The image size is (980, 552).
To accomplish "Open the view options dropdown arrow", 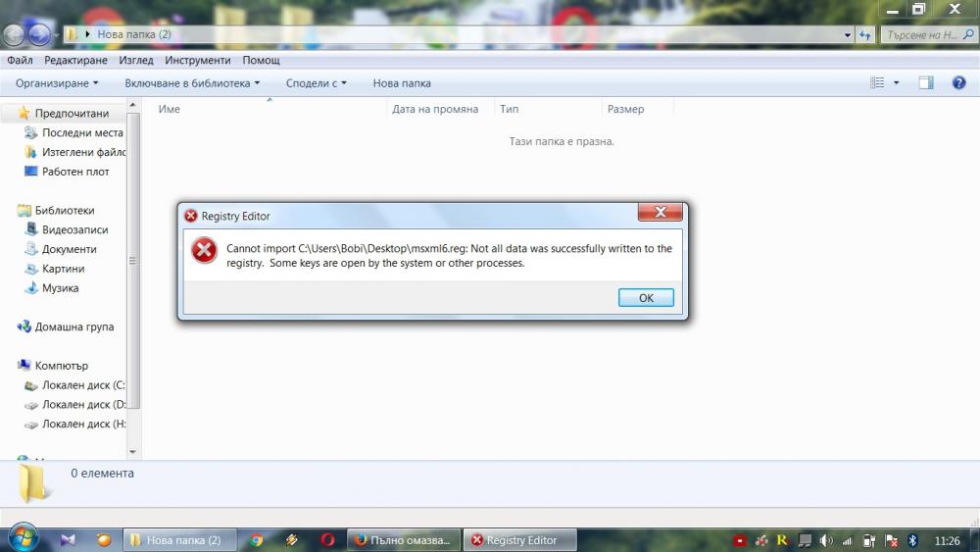I will click(896, 82).
